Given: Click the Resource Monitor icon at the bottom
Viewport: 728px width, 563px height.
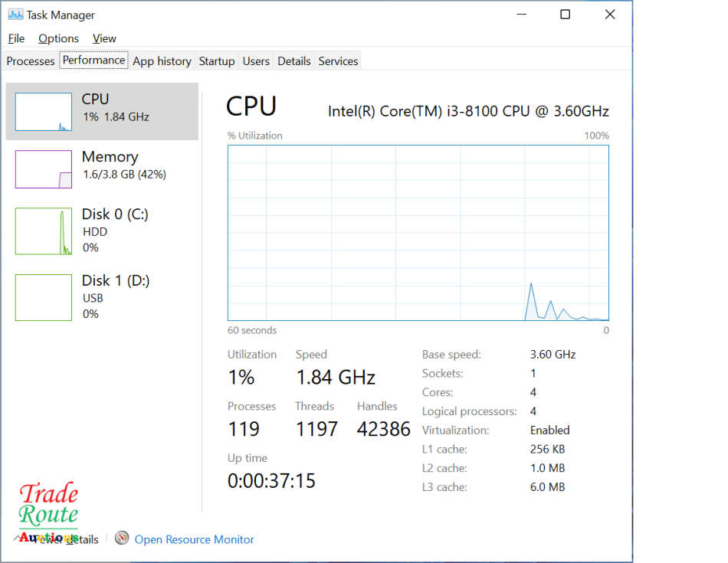Looking at the screenshot, I should [x=122, y=538].
